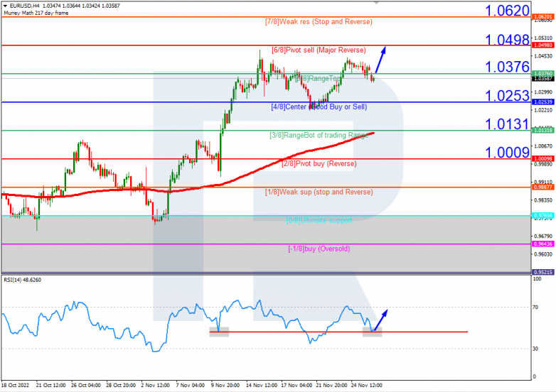Click the large 1.0620 level value

507,11
